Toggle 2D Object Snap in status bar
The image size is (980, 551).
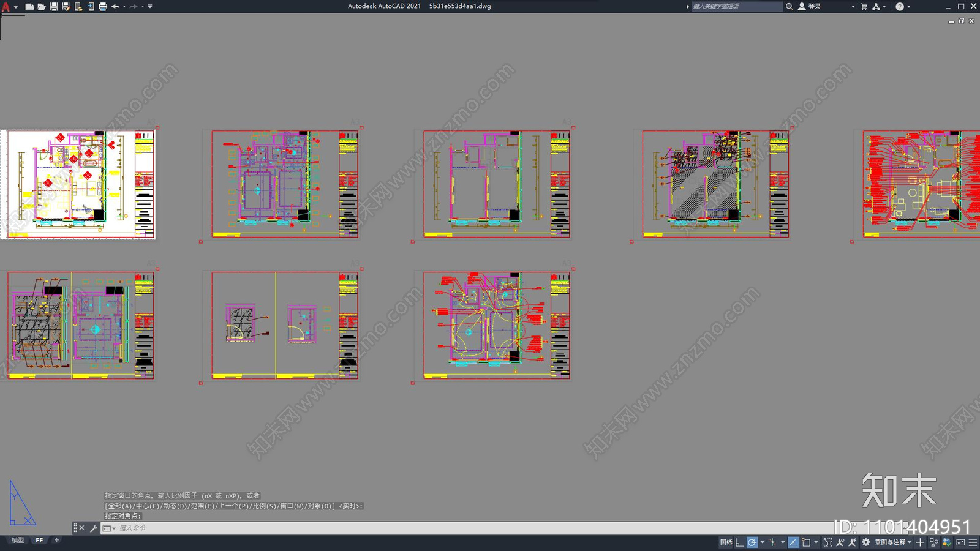806,542
